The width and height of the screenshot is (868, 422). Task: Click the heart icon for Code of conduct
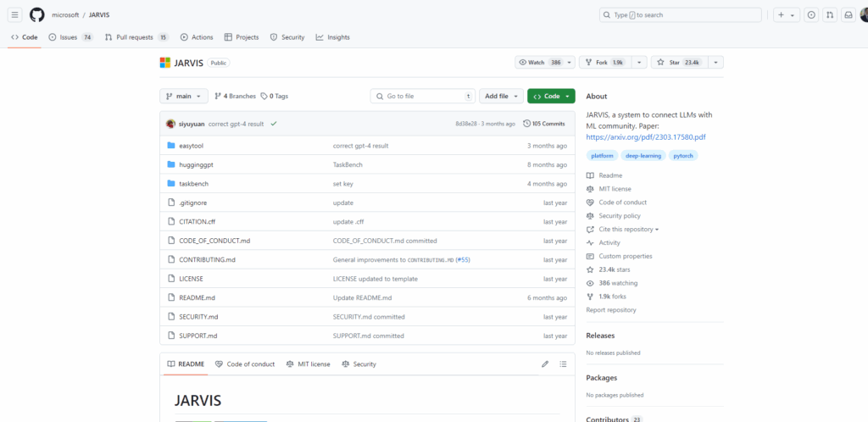[x=590, y=203]
